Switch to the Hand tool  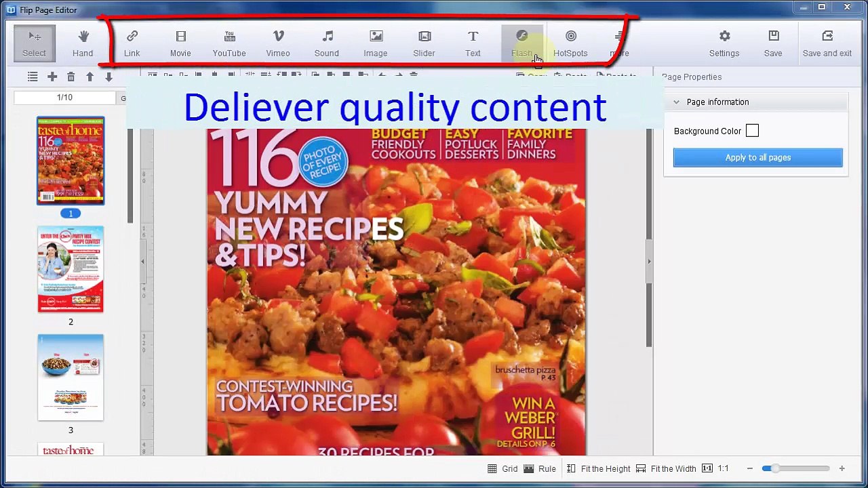83,43
